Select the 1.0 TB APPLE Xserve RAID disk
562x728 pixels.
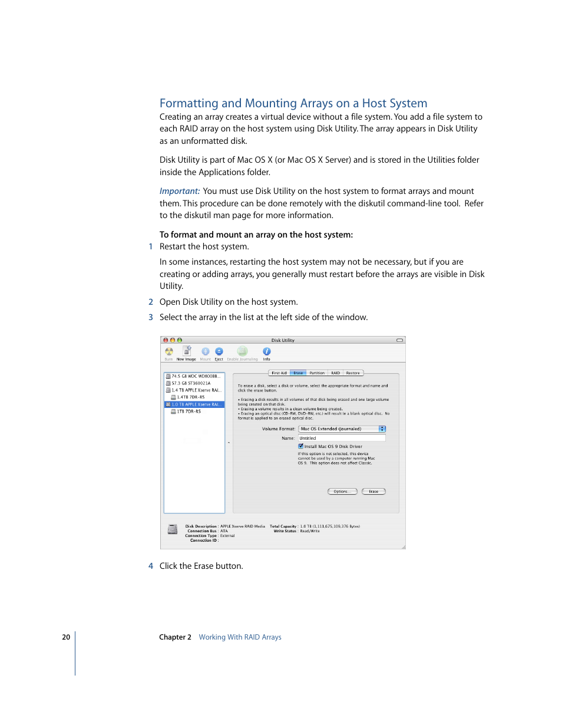point(194,404)
